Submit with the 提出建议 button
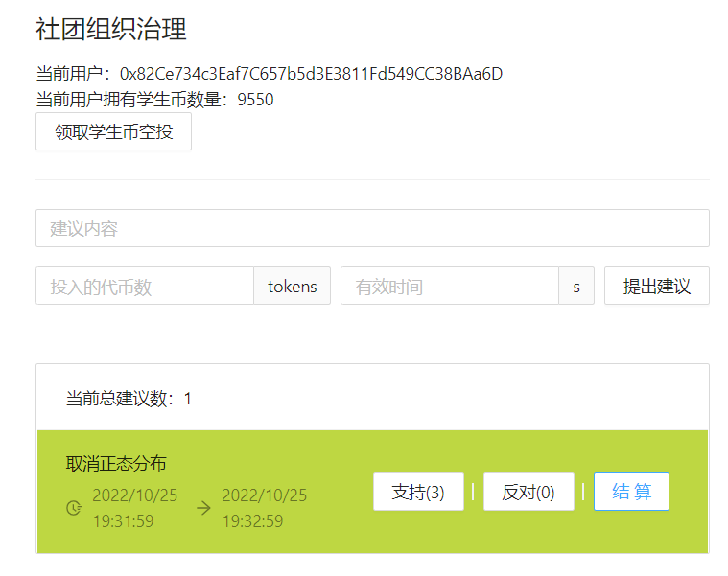 [x=656, y=286]
